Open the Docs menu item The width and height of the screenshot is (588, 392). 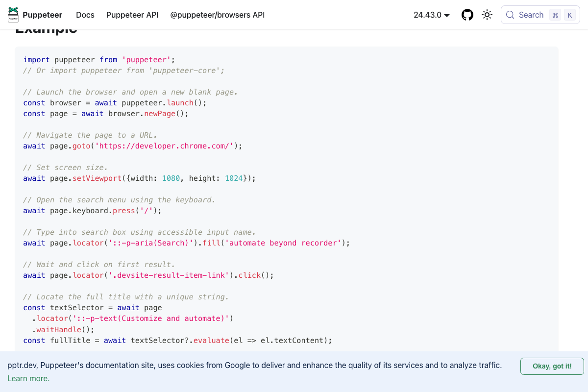coord(85,15)
